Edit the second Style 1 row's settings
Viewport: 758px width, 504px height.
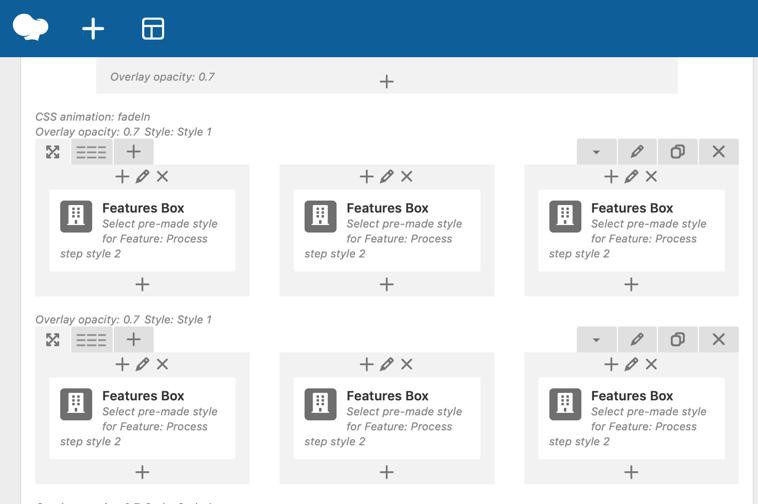(637, 340)
